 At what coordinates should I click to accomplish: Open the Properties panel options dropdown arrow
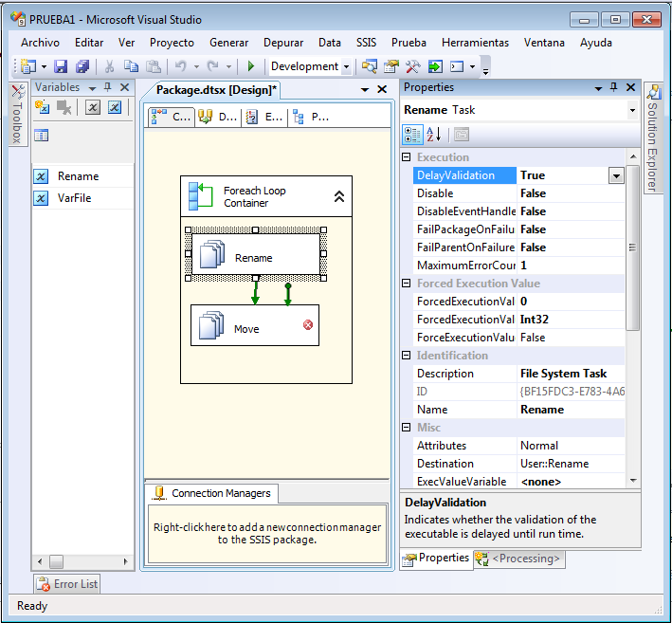[x=598, y=88]
